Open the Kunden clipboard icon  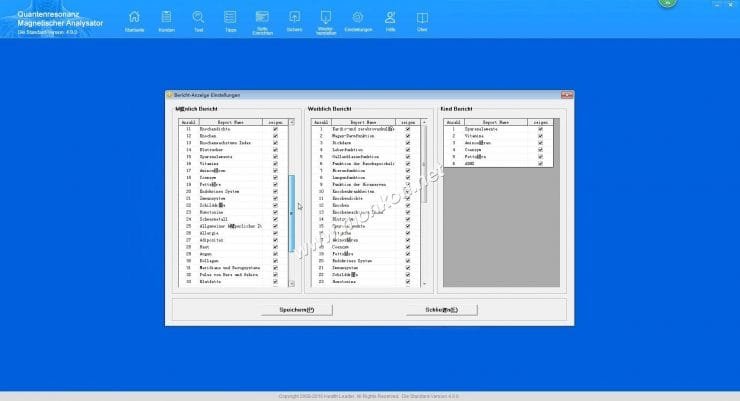166,21
